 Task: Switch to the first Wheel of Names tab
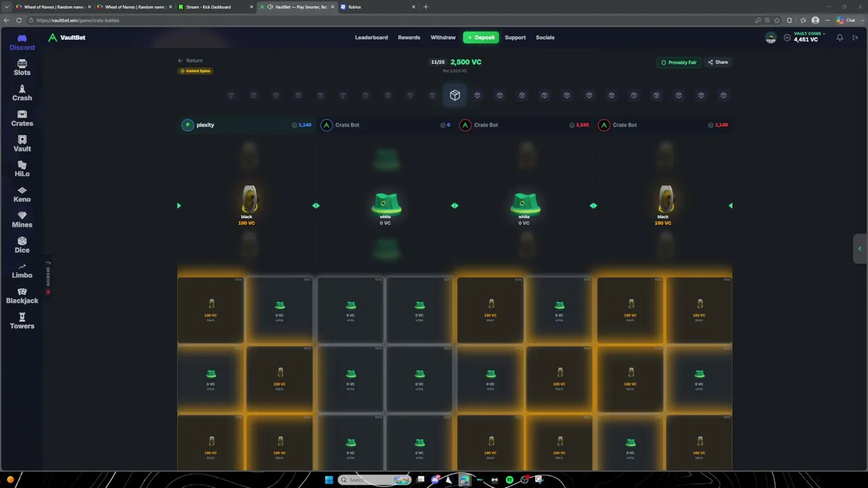point(52,7)
